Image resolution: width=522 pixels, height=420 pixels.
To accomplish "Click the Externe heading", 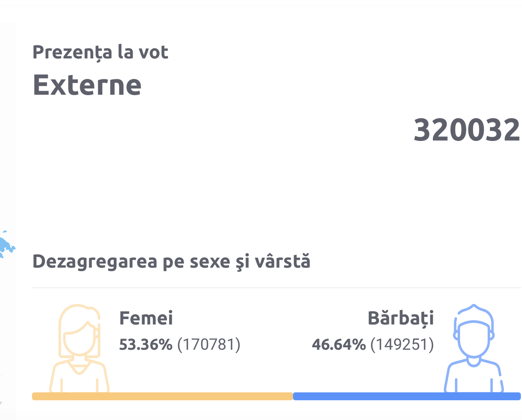I will [x=87, y=85].
